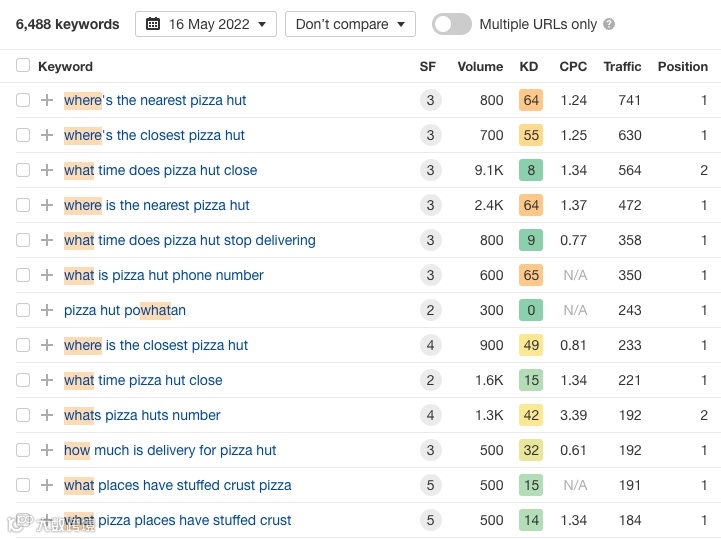Click SF badge 5 for "what places have stuffed crust pizza"
Screen dimensions: 721x539
430,485
